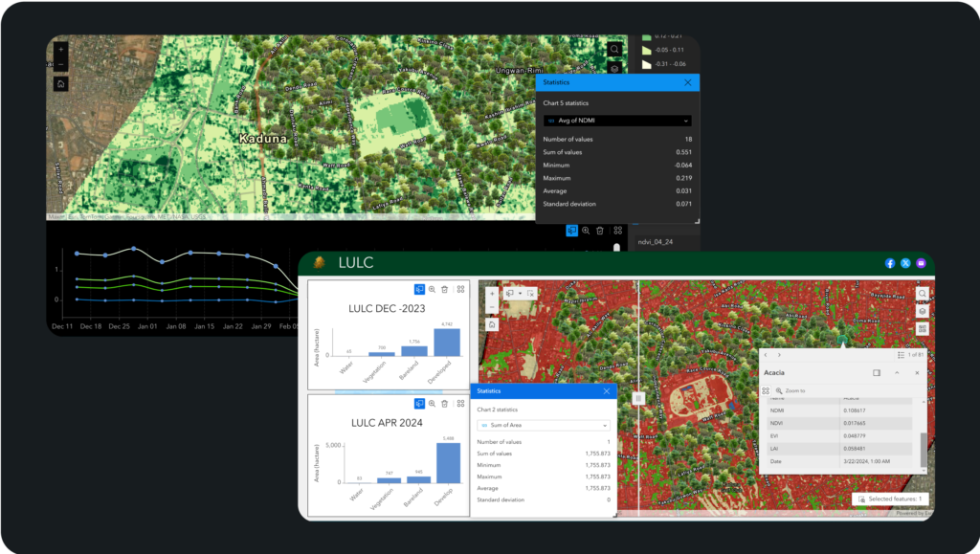Open grid actions icon above the line chart
Image resolution: width=980 pixels, height=554 pixels.
coord(618,231)
